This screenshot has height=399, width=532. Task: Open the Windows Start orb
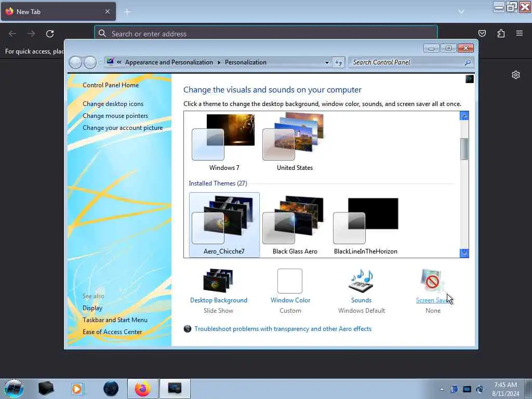(x=14, y=389)
